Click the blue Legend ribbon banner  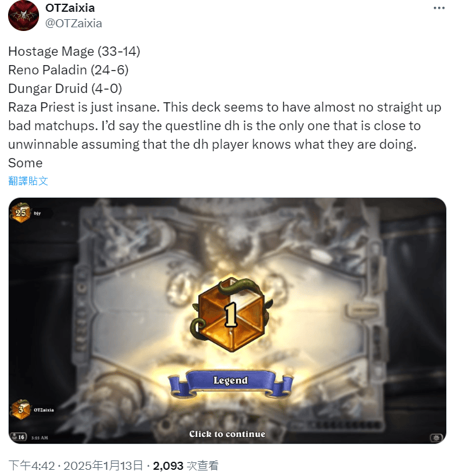[x=231, y=382]
